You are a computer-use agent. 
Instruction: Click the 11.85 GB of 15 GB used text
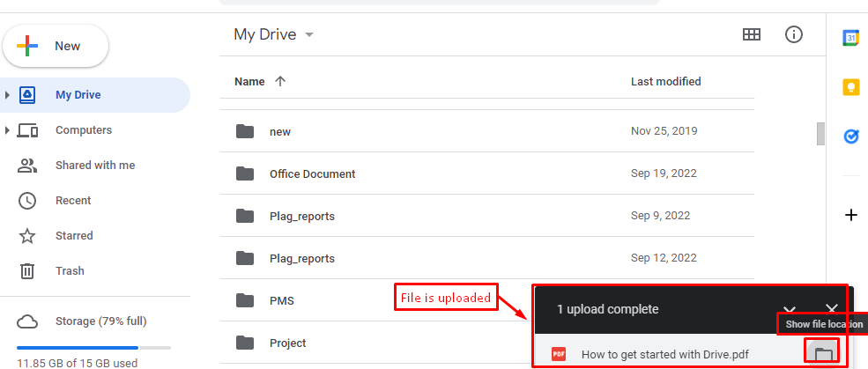[x=78, y=364]
